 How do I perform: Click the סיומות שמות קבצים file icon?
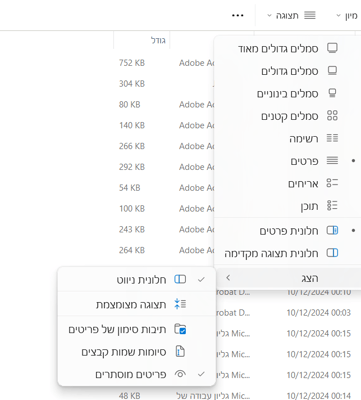coord(180,352)
